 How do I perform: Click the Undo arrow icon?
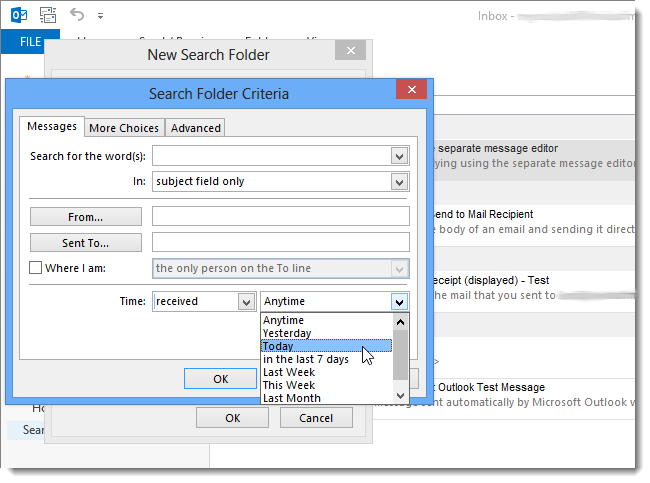point(77,15)
